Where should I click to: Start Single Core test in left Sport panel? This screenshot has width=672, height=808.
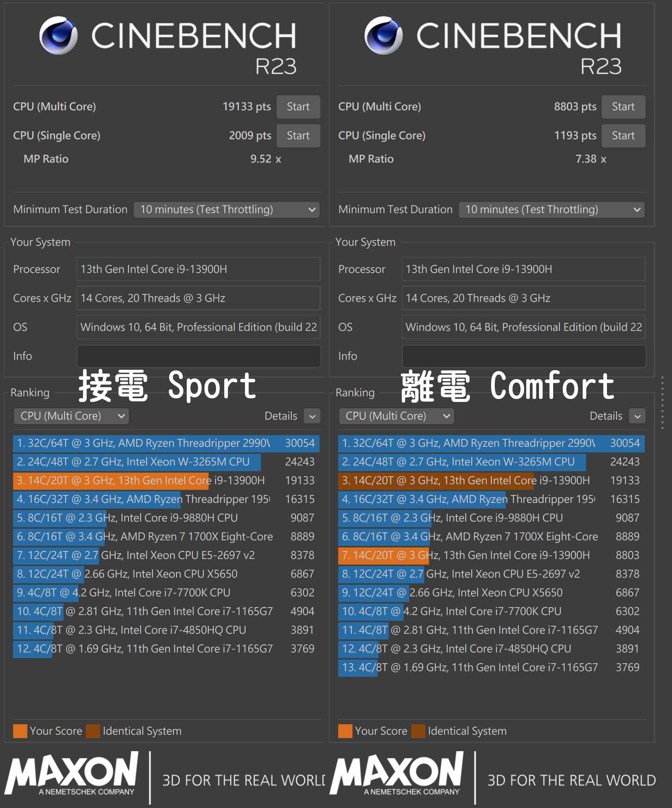(298, 135)
